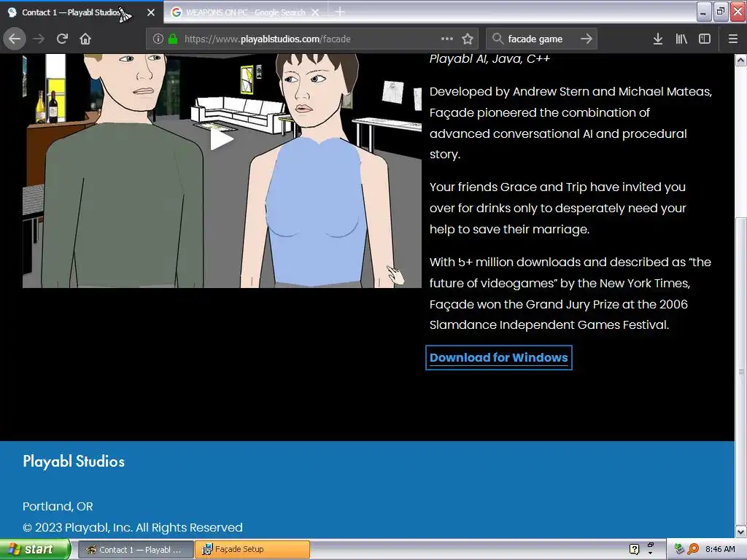Reload the current page

click(62, 39)
